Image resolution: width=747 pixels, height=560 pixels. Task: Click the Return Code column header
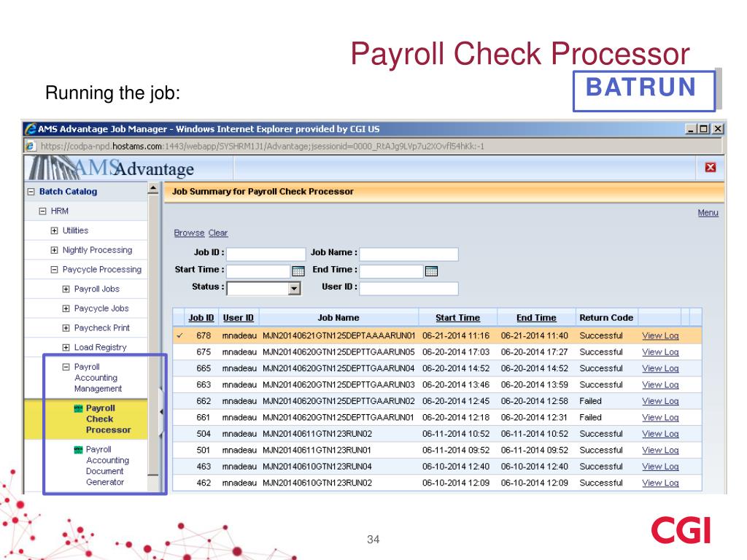pos(606,318)
